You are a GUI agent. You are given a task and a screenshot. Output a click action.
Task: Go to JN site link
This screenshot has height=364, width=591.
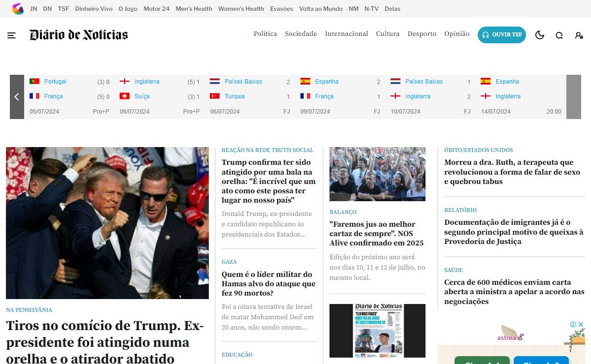click(33, 9)
